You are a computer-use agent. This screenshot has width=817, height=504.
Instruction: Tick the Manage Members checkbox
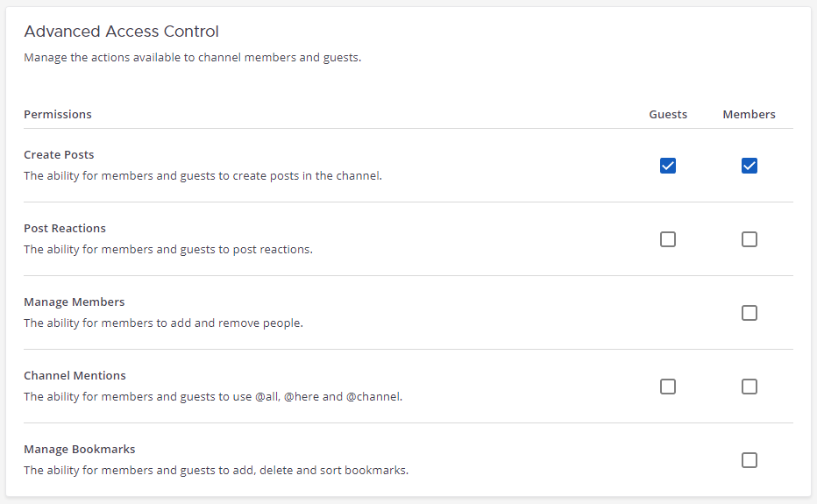click(750, 313)
